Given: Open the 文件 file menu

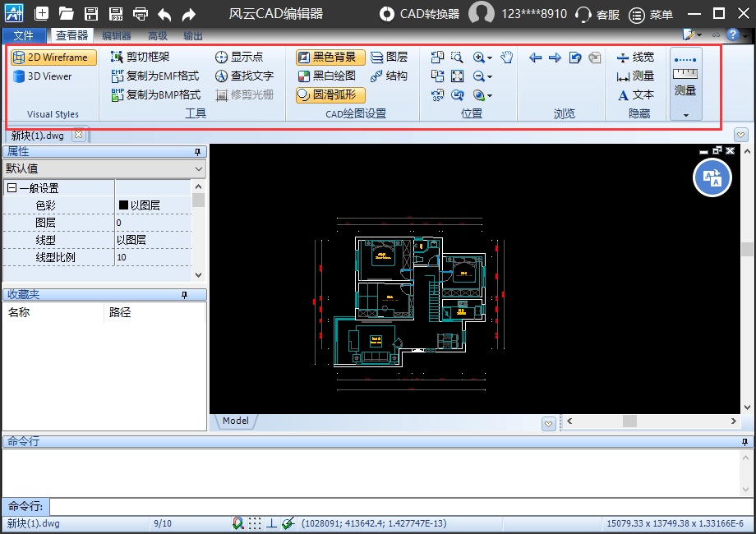Looking at the screenshot, I should click(x=24, y=36).
